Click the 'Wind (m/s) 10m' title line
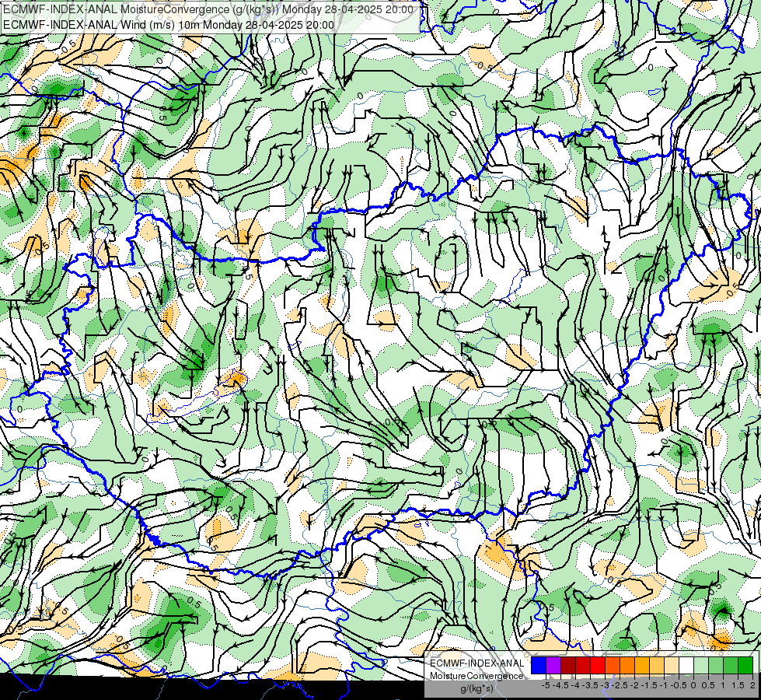The height and width of the screenshot is (700, 761). [169, 24]
